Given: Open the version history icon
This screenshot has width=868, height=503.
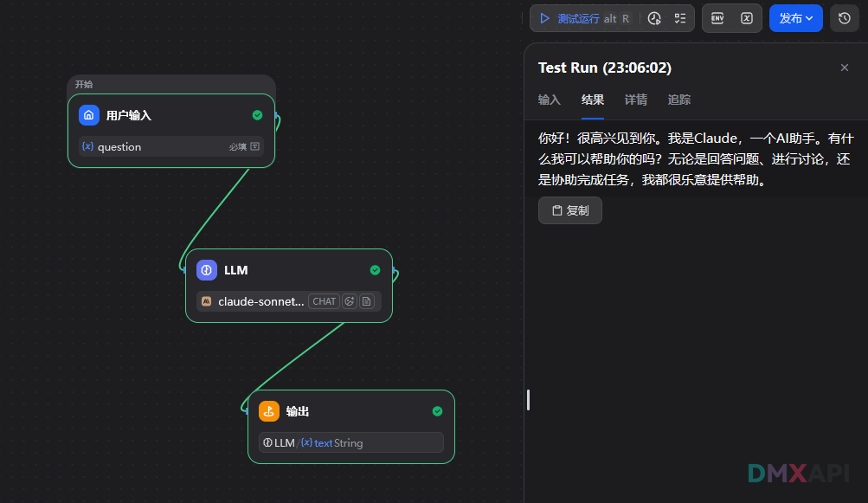Looking at the screenshot, I should [845, 18].
